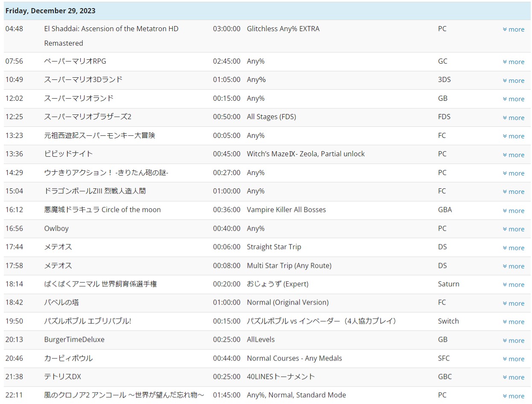This screenshot has width=532, height=404.
Task: Show more for テトリスDX row
Action: pos(513,378)
